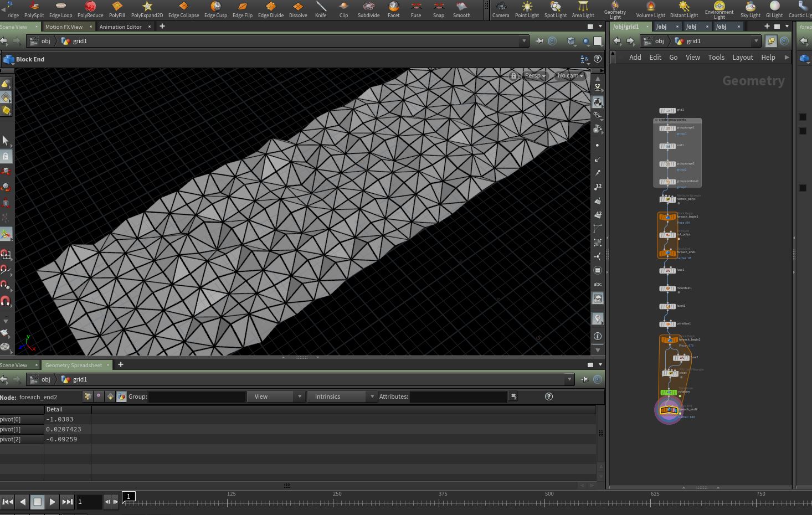
Task: Open the viewport help icon for Block End
Action: 598,59
